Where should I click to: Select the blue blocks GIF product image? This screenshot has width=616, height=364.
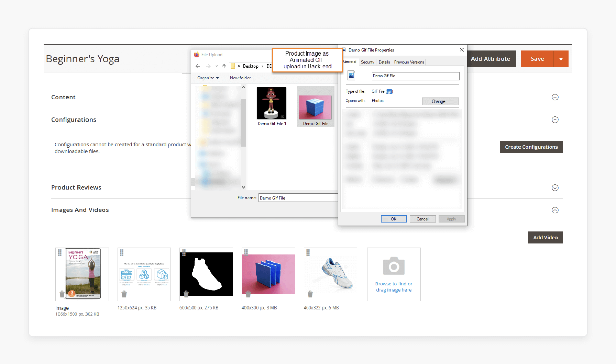tap(268, 274)
